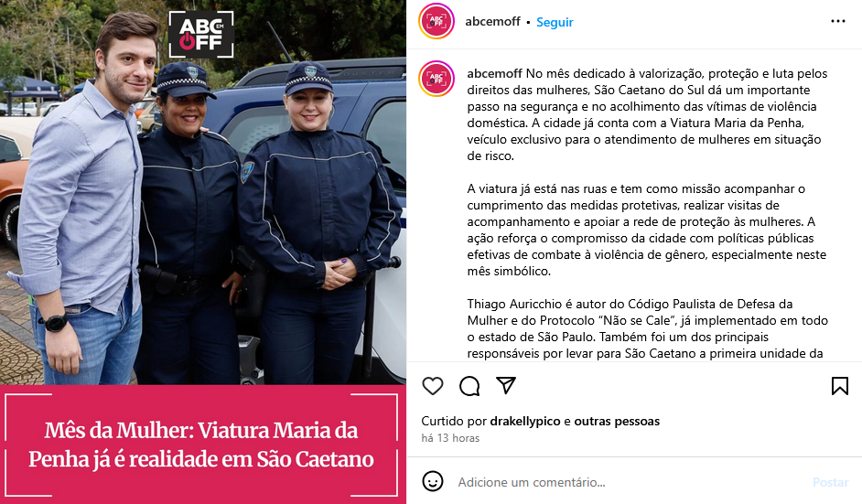862x504 pixels.
Task: Click the há 13 horas timestamp
Action: 450,438
